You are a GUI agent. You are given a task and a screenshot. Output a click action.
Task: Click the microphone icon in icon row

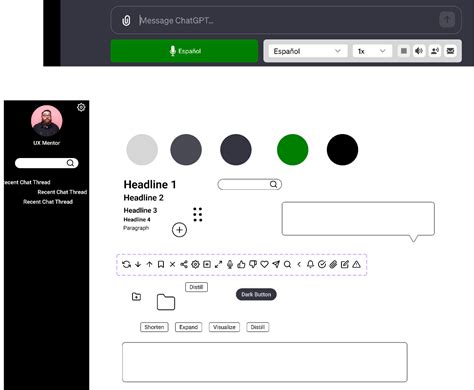[230, 265]
